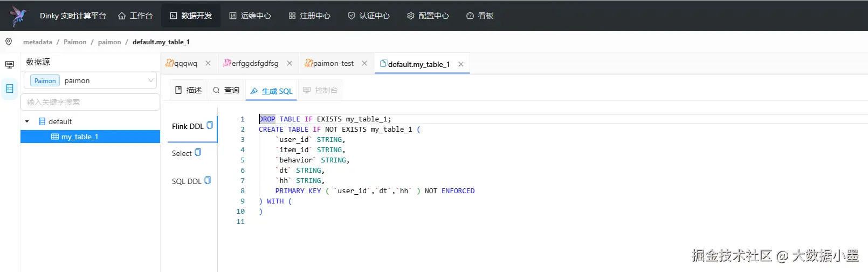Open the 描述 description tab
868x272 pixels.
point(189,90)
